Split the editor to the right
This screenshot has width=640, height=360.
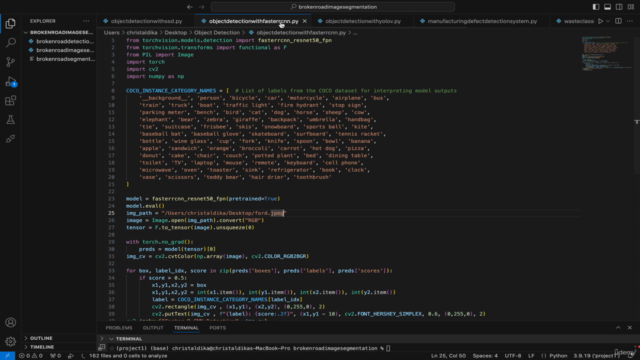pyautogui.click(x=618, y=21)
